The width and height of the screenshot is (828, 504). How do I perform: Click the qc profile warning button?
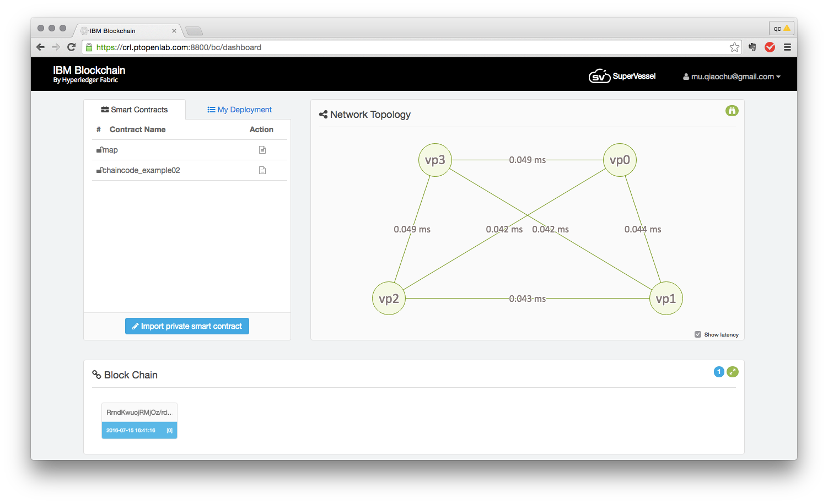(781, 28)
